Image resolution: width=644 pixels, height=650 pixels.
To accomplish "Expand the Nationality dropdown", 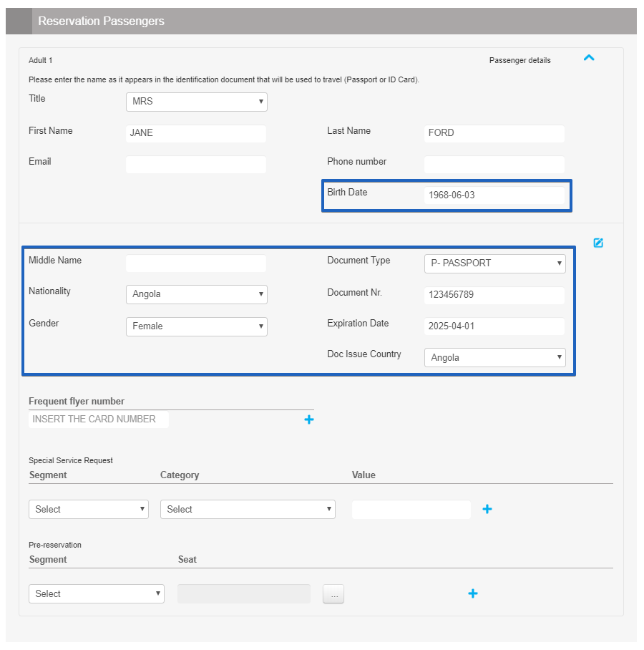I will [196, 294].
